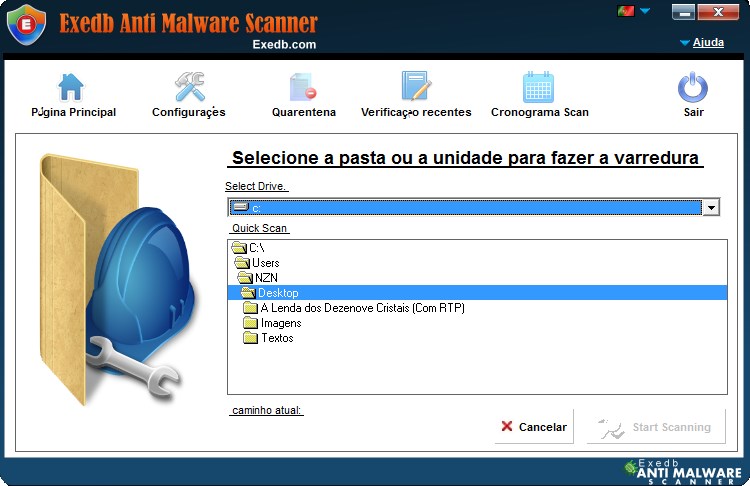Select the NZN folder

pos(258,277)
